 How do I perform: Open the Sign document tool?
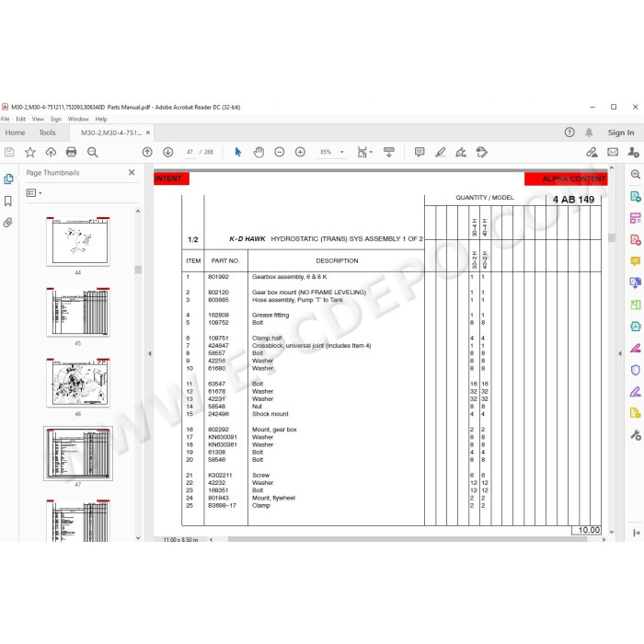click(x=461, y=153)
